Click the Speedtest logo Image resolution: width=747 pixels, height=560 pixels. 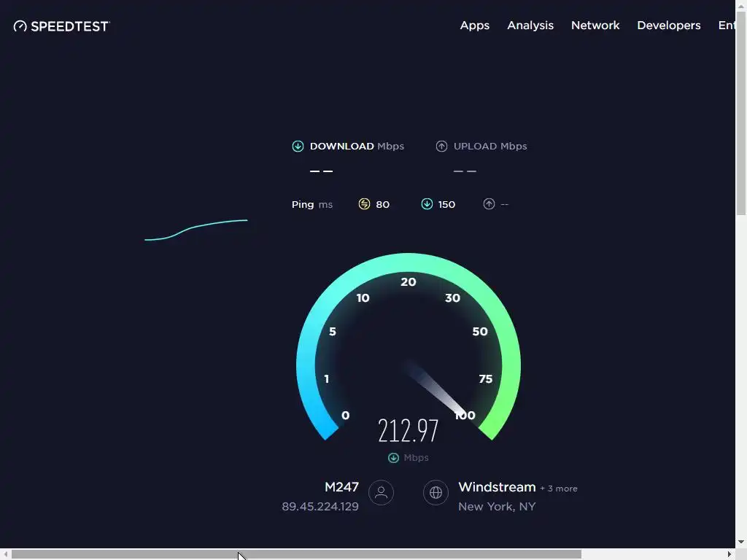click(61, 26)
